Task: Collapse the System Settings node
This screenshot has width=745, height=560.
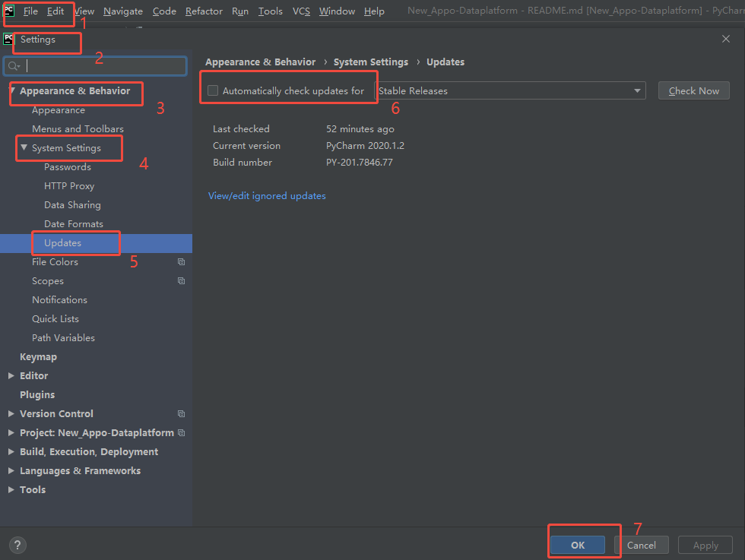Action: point(24,147)
